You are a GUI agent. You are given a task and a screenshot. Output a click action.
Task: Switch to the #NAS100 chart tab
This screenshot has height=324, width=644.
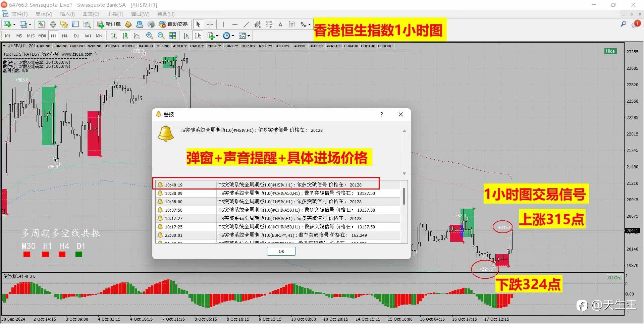(x=334, y=46)
